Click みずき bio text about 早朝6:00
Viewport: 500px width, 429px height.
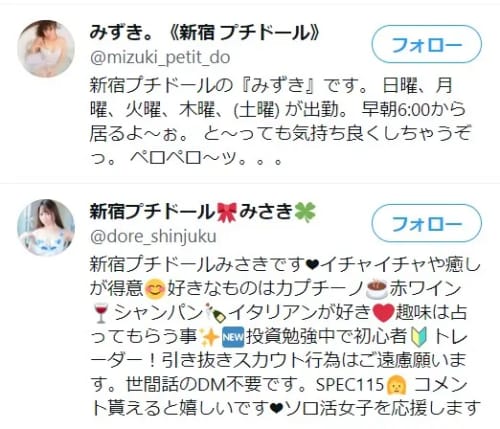pos(414,109)
